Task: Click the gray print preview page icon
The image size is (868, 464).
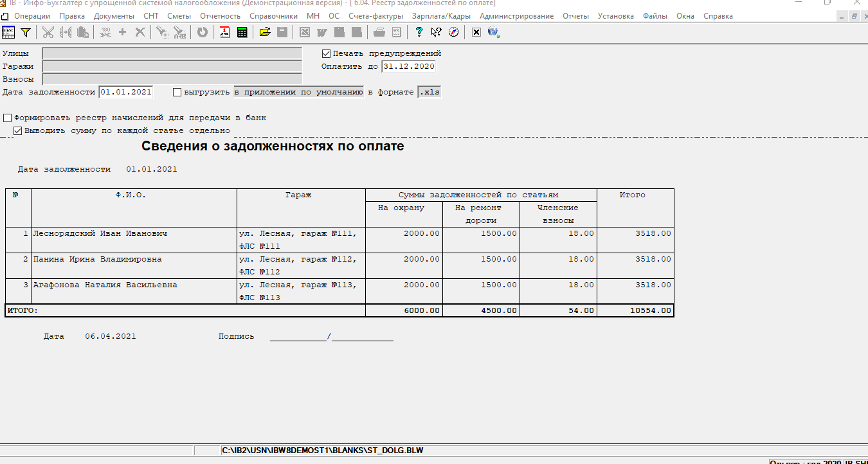Action: pyautogui.click(x=397, y=31)
